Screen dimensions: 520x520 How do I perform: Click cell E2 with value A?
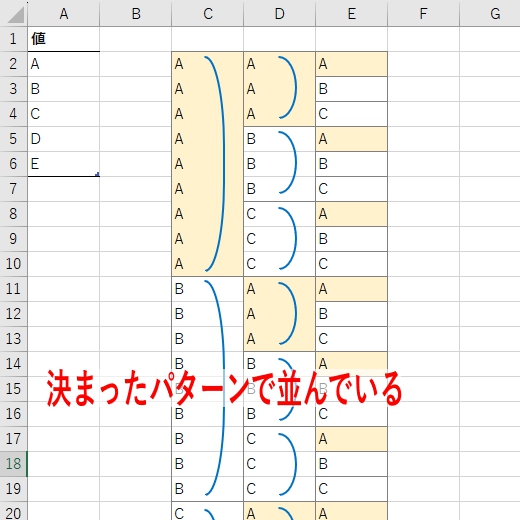(352, 64)
